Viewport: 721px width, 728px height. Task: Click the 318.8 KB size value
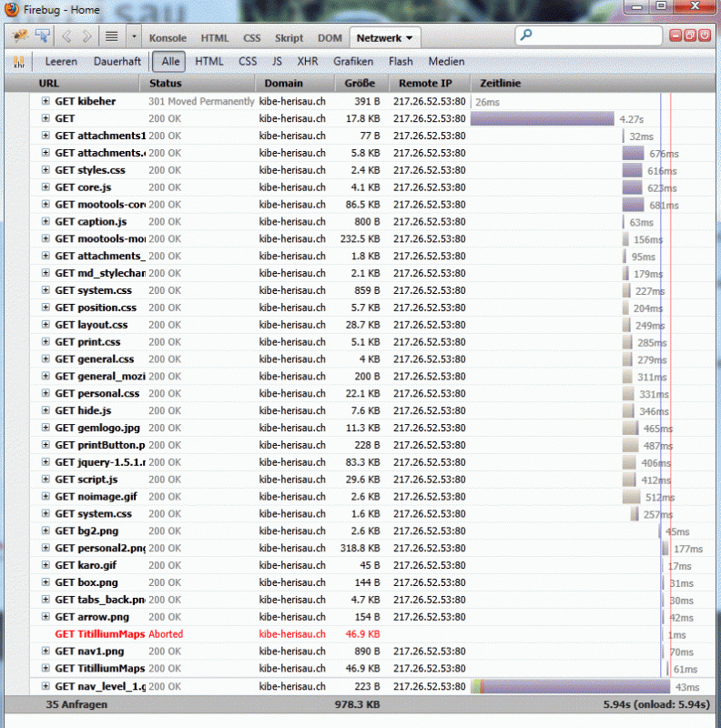[x=360, y=548]
